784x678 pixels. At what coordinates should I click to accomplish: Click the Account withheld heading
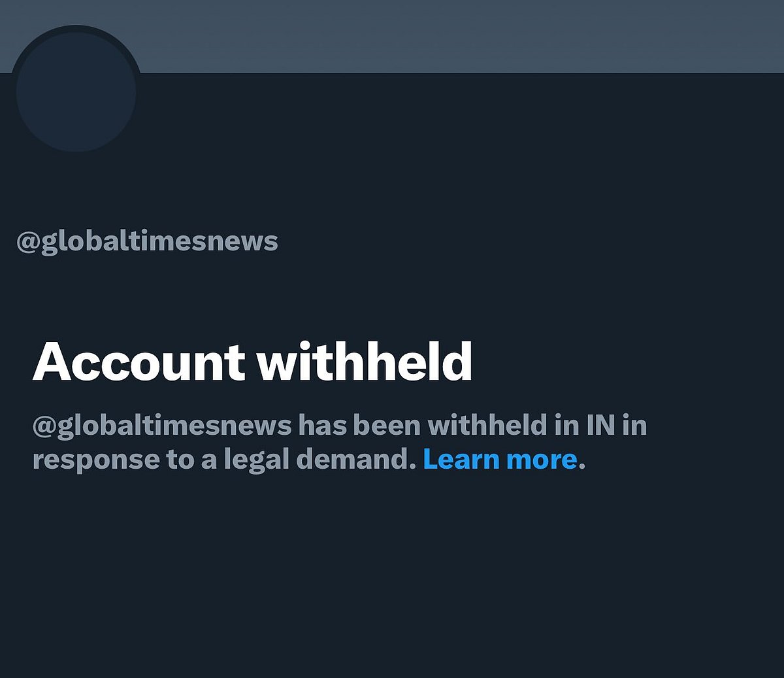(x=255, y=360)
